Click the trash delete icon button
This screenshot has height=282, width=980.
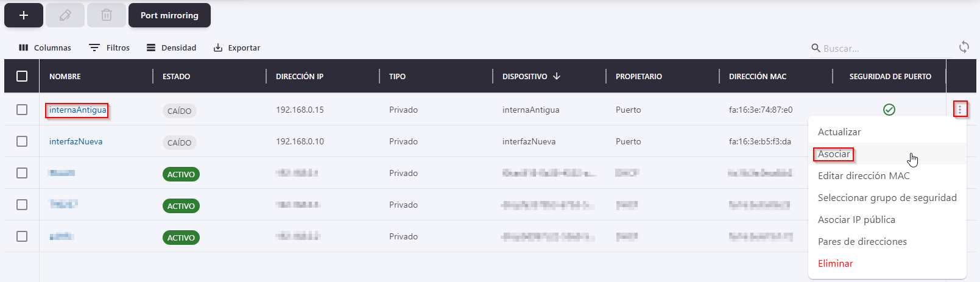tap(107, 15)
